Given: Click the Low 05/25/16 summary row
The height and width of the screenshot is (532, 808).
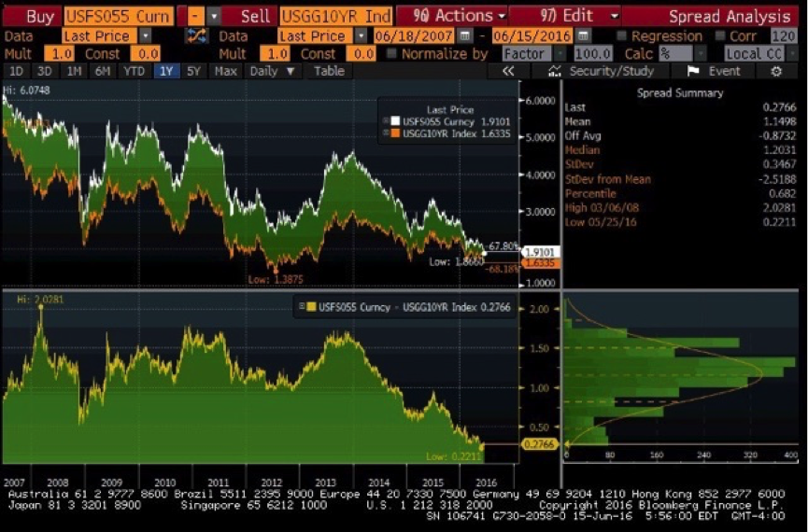Looking at the screenshot, I should point(680,222).
